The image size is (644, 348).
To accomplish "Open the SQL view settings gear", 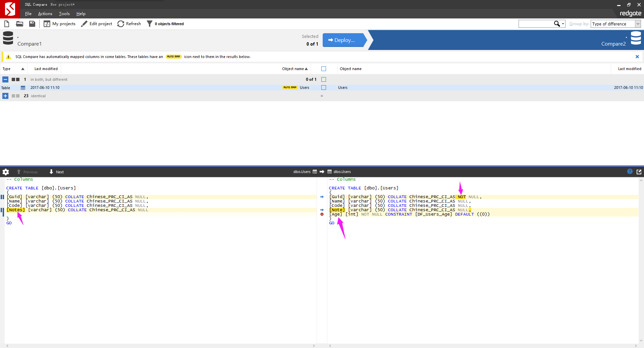I will [x=6, y=172].
